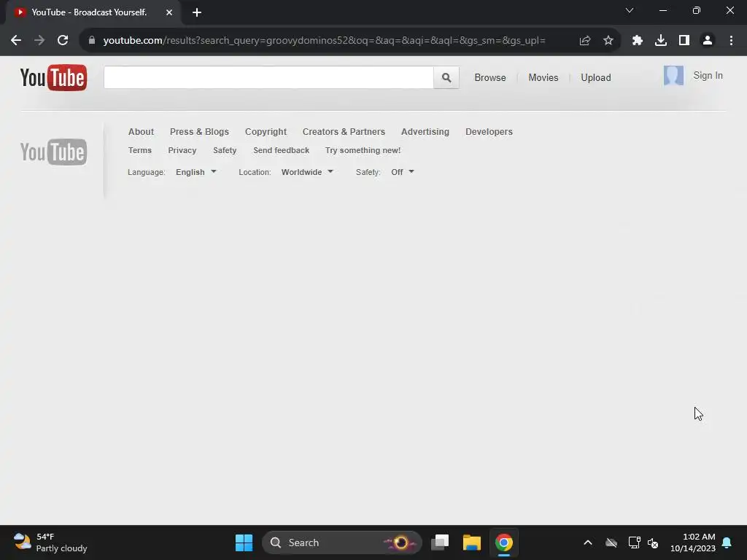Bookmark this page with the star icon
This screenshot has width=747, height=560.
point(608,41)
